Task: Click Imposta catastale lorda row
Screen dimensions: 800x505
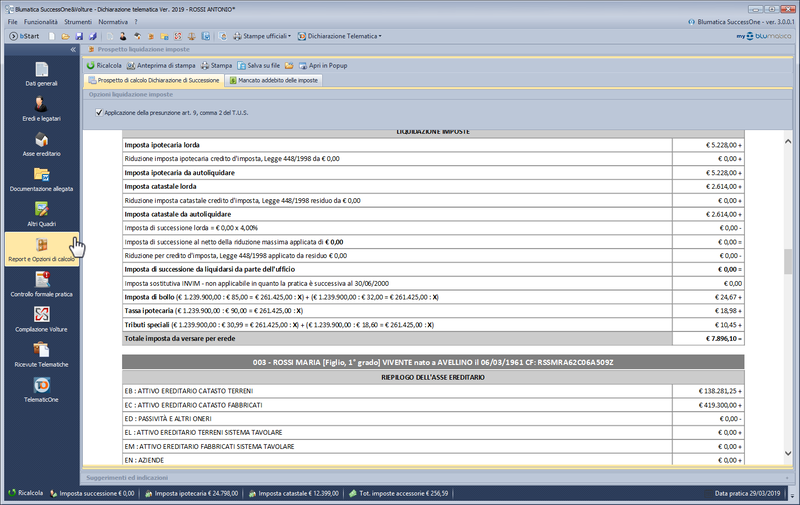Action: [x=433, y=187]
